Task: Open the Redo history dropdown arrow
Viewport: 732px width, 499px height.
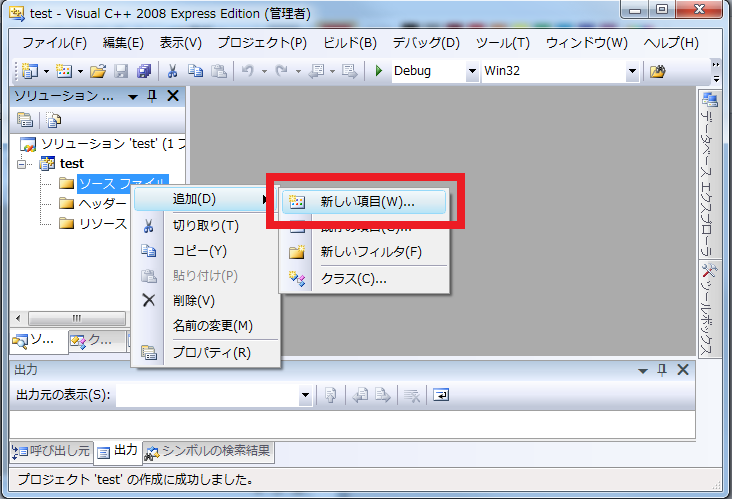Action: point(298,71)
